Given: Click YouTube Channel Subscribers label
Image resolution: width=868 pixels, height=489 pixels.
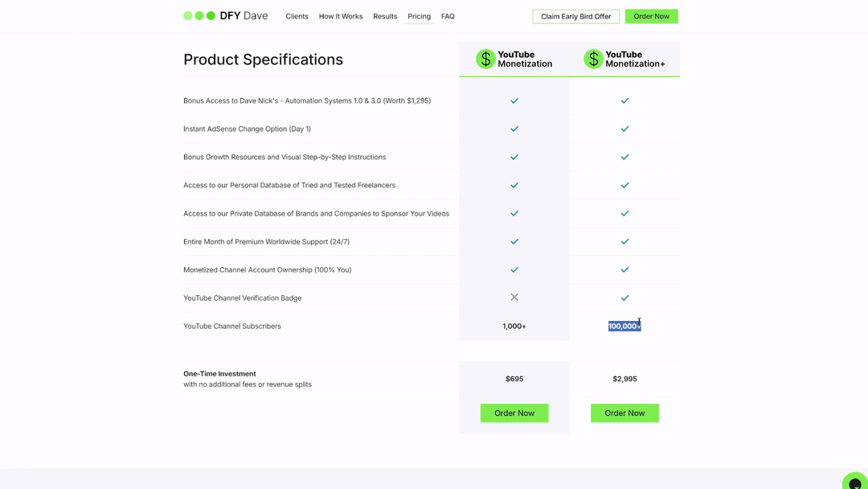Looking at the screenshot, I should click(x=232, y=327).
